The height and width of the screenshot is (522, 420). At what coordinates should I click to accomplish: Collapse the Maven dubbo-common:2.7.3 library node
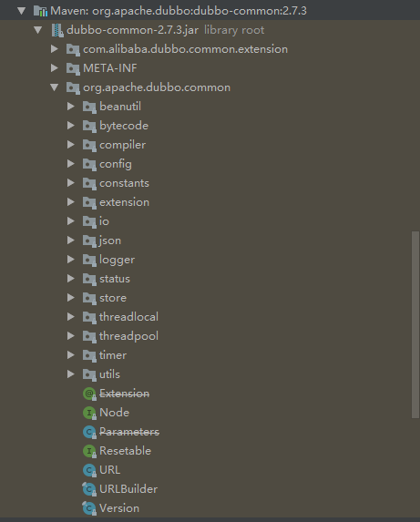[x=22, y=11]
